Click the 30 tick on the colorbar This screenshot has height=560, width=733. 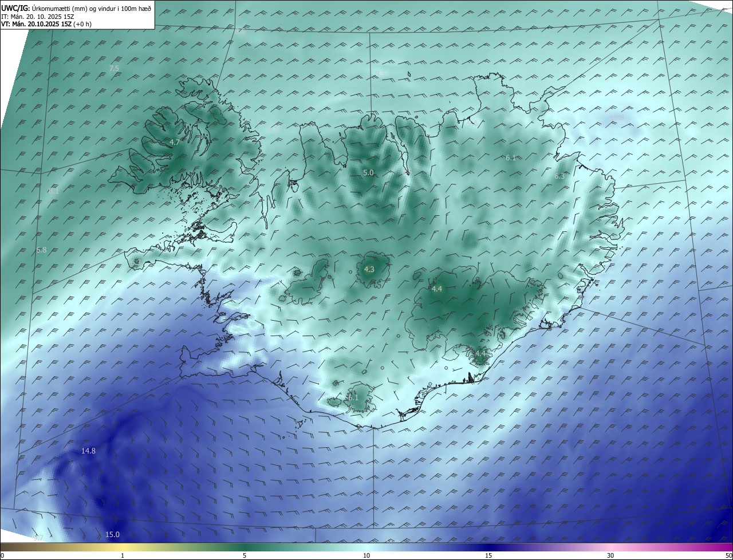pos(610,555)
